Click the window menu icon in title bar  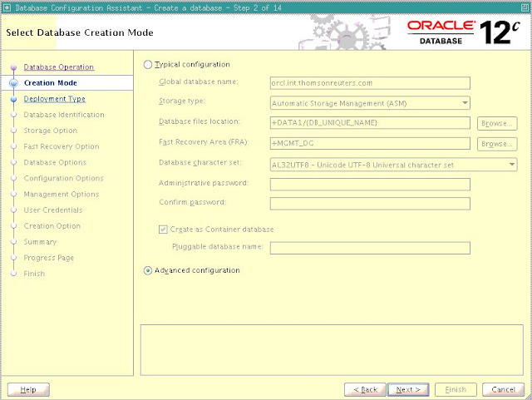(7, 7)
